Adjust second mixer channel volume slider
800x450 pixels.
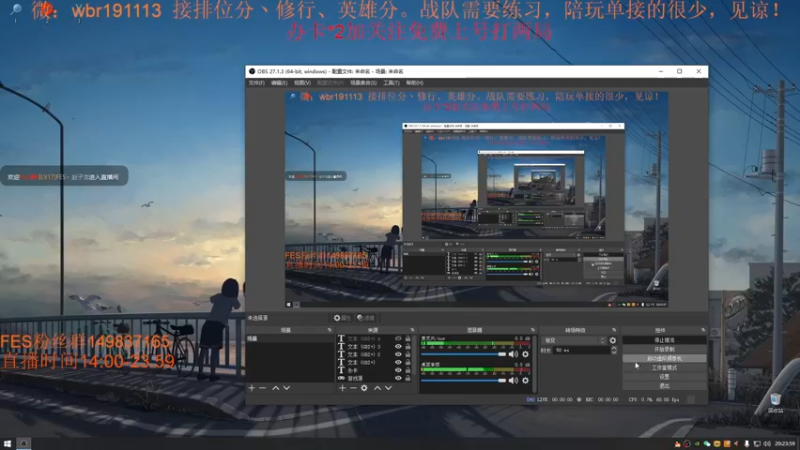(463, 380)
